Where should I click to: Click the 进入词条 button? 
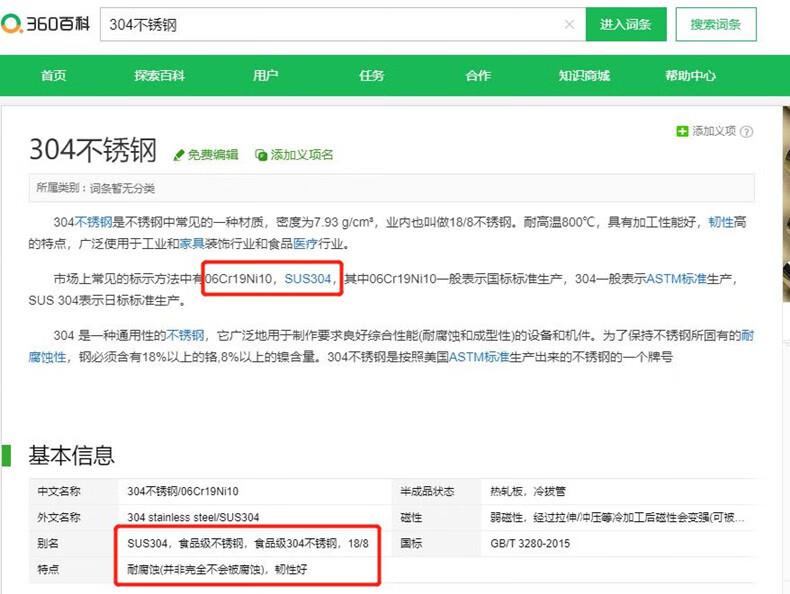point(626,25)
